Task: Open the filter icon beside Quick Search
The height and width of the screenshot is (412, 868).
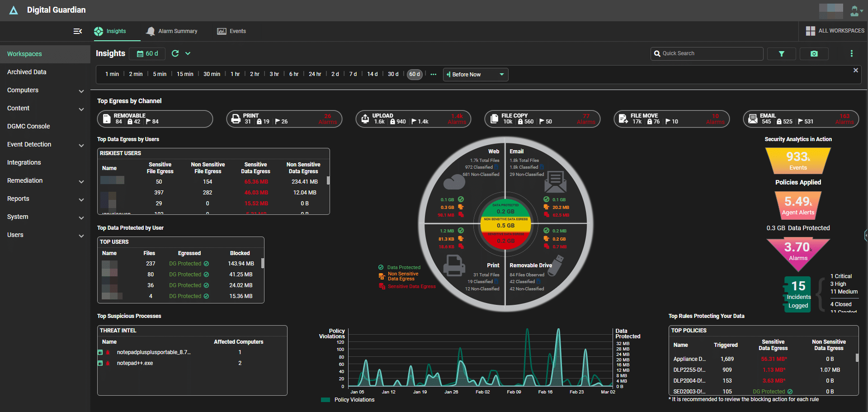Action: tap(782, 53)
